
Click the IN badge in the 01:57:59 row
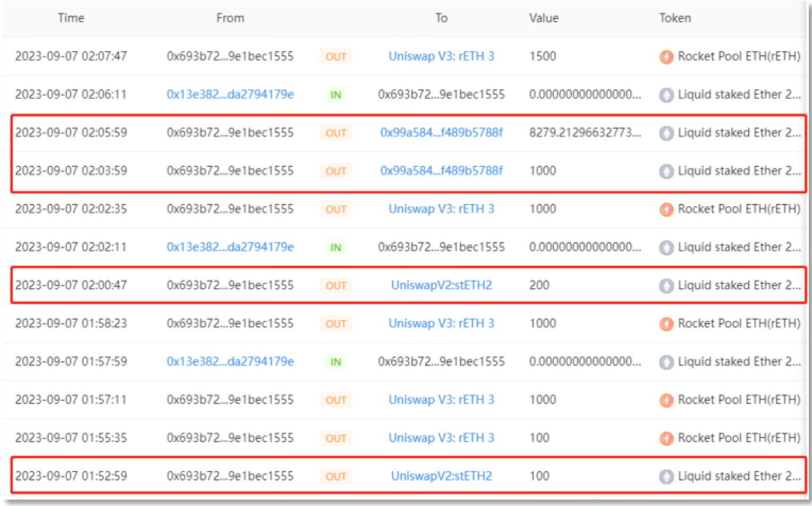336,362
